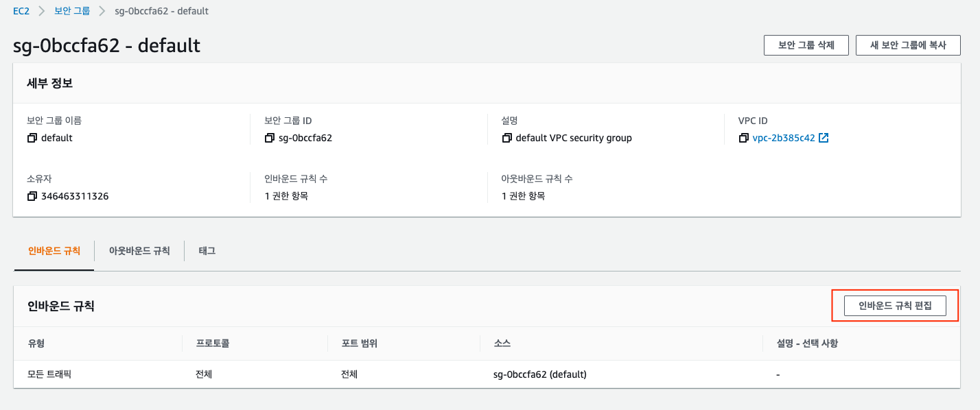Copy the security group name default
Viewport: 980px width, 410px height.
tap(32, 138)
